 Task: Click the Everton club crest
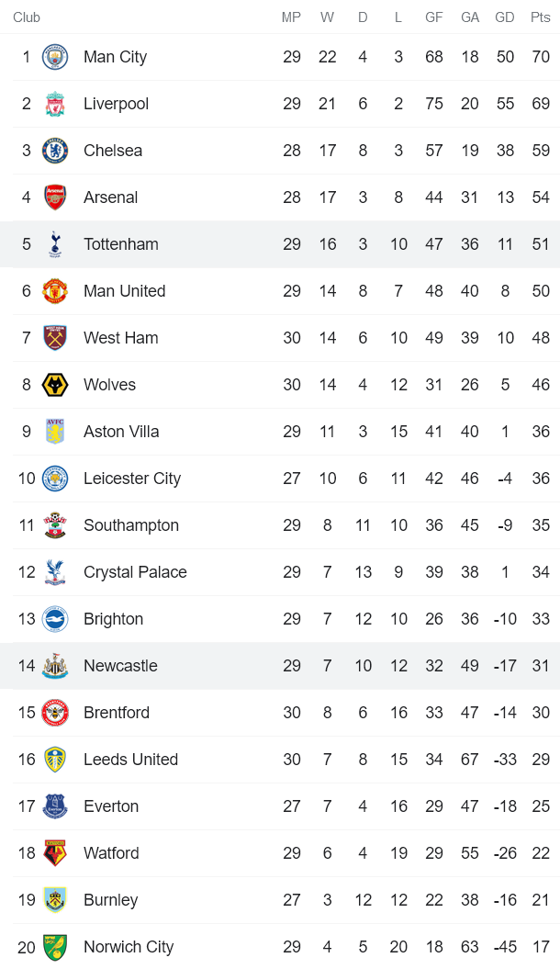[55, 806]
